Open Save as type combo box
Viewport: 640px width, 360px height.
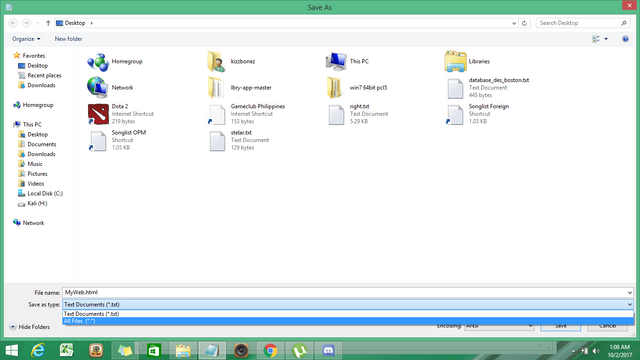[x=348, y=304]
